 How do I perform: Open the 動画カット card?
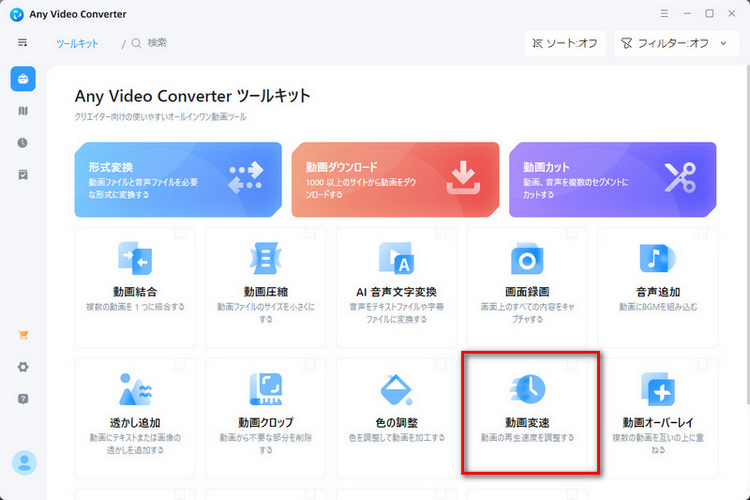point(613,179)
